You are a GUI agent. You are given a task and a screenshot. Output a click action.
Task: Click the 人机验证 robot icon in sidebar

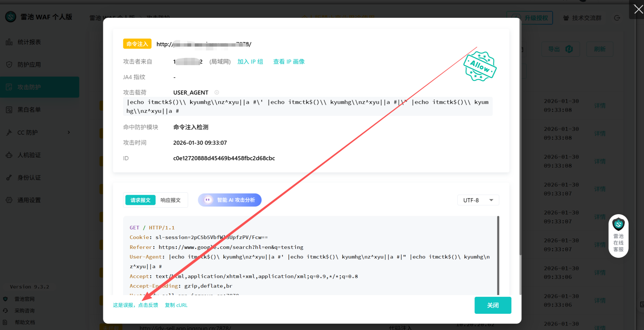(x=9, y=155)
